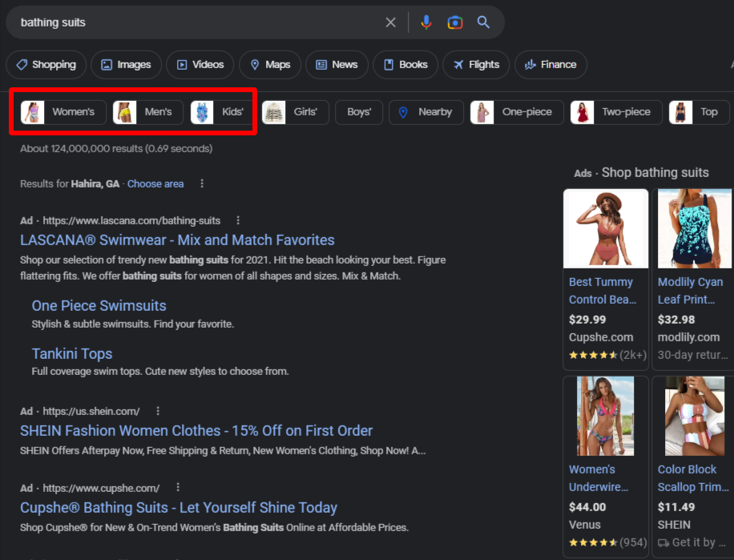Image resolution: width=734 pixels, height=560 pixels.
Task: Open three-dot menu next to lascana.com ad URL
Action: (238, 220)
